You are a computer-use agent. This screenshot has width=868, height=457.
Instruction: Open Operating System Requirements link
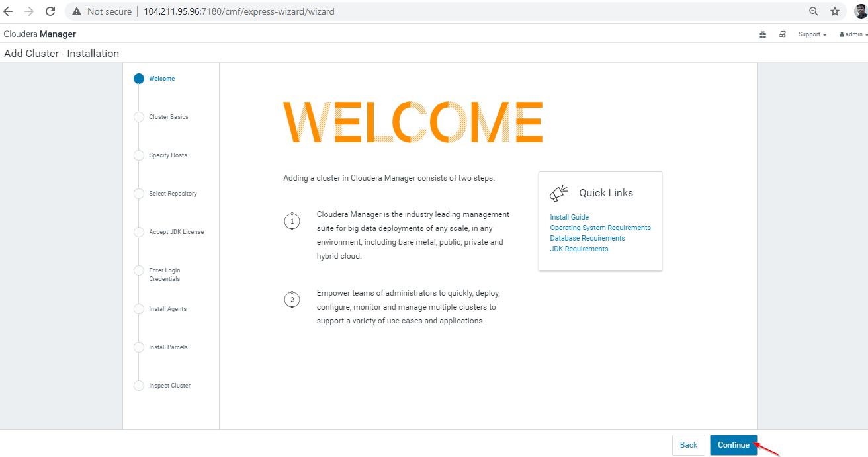point(600,228)
